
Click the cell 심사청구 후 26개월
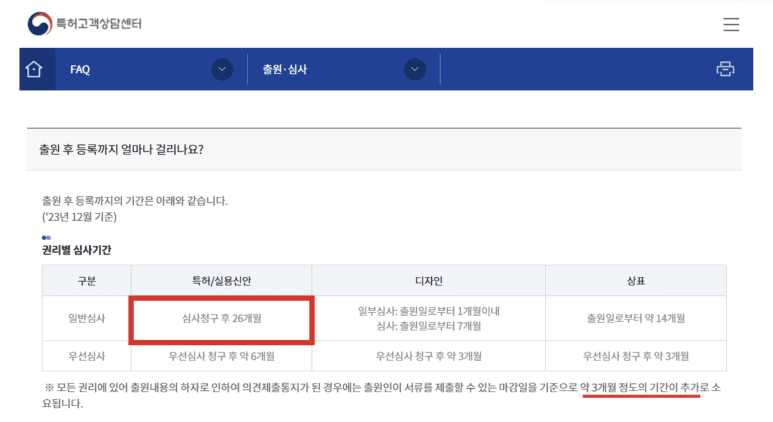point(222,318)
